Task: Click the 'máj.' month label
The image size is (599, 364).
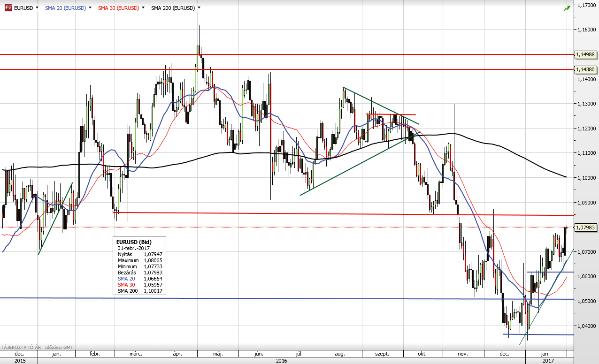Action: [218, 354]
